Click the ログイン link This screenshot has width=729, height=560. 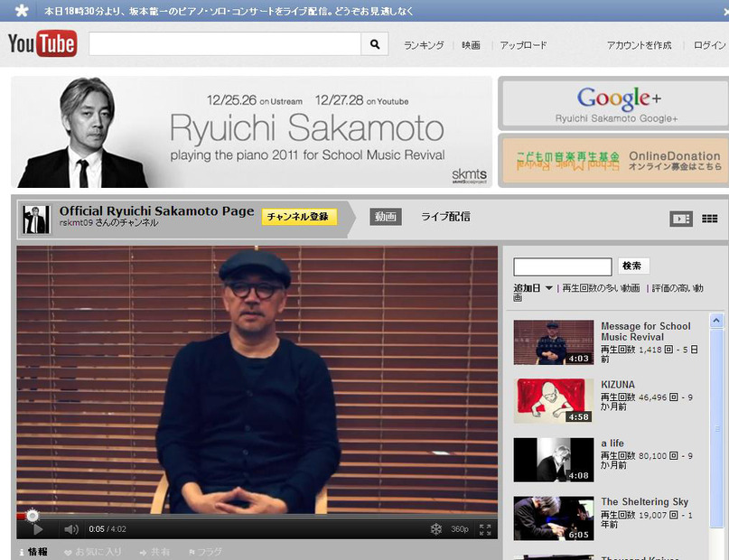709,45
